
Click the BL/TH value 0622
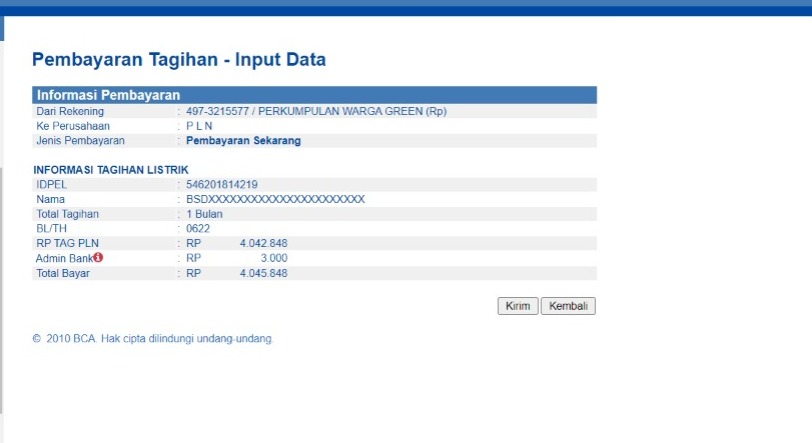tap(198, 228)
